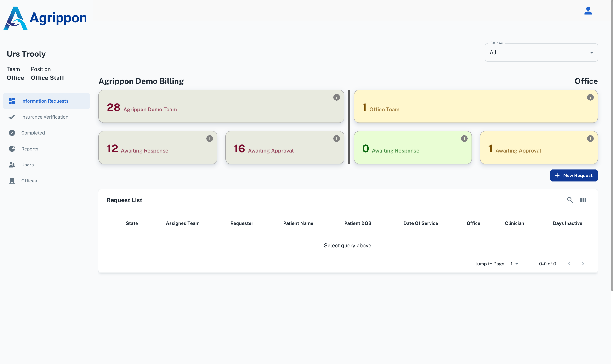Click info icon on 16 Awaiting Approval card
The width and height of the screenshot is (613, 364).
336,138
